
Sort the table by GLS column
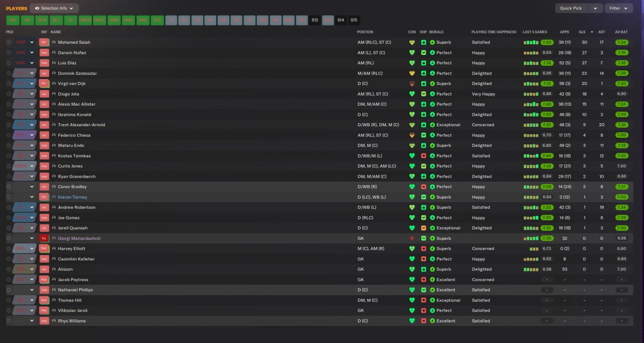point(582,32)
